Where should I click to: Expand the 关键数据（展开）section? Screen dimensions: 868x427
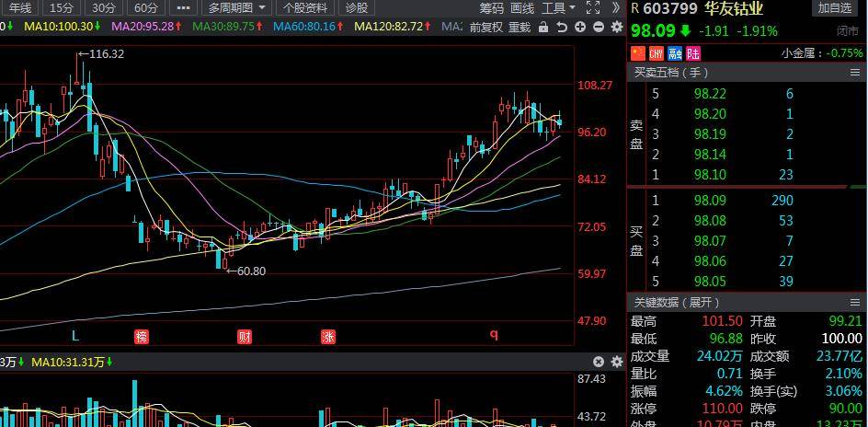tap(677, 303)
